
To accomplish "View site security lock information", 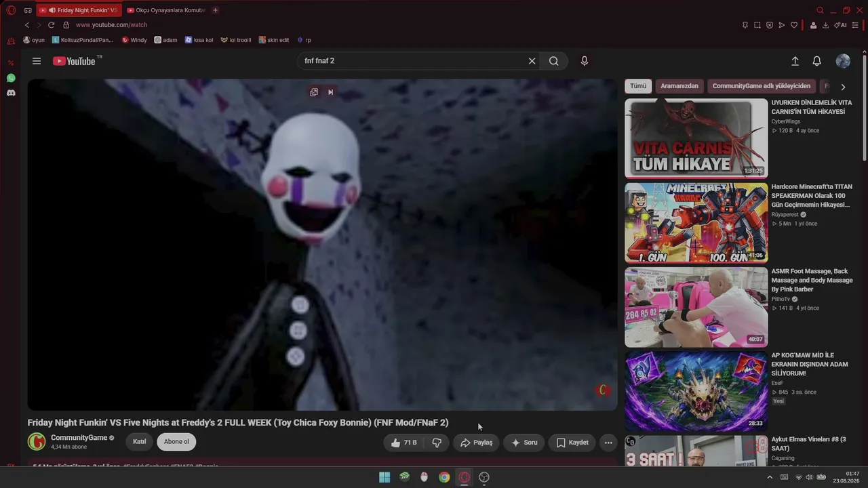I will [66, 25].
